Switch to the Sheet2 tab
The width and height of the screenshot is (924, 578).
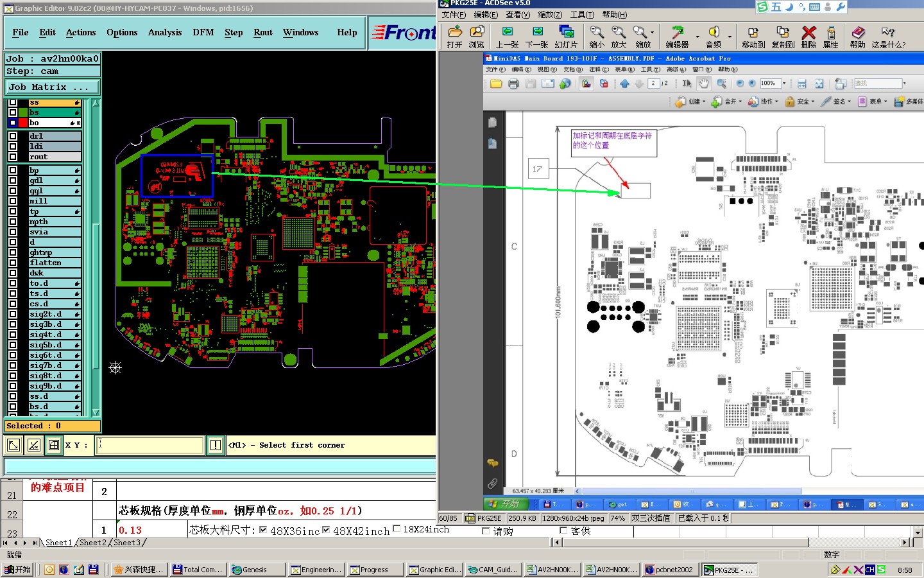pos(92,543)
